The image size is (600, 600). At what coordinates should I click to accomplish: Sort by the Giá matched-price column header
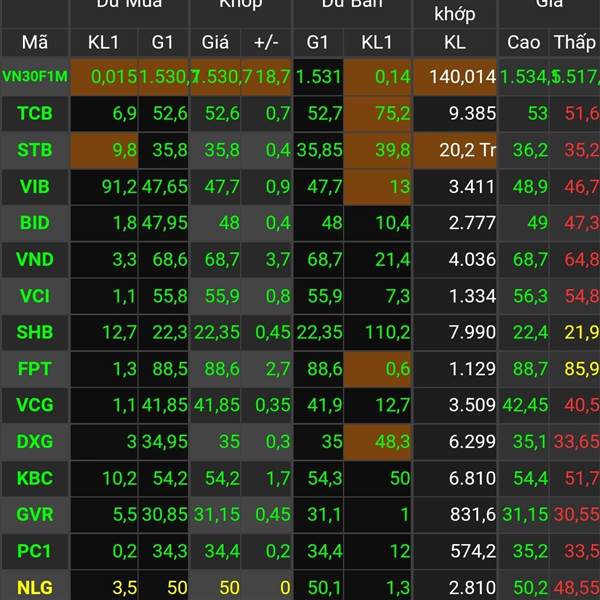[215, 42]
